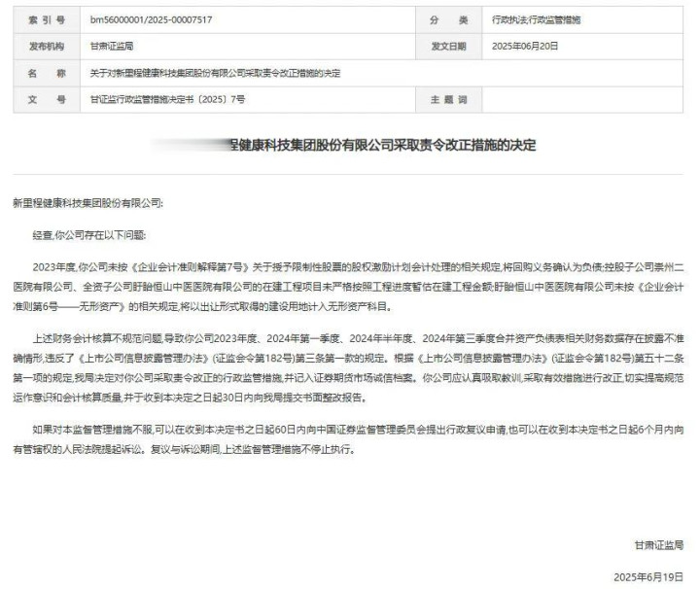The width and height of the screenshot is (700, 589).
Task: Click the 名称 label cell
Action: click(x=47, y=73)
